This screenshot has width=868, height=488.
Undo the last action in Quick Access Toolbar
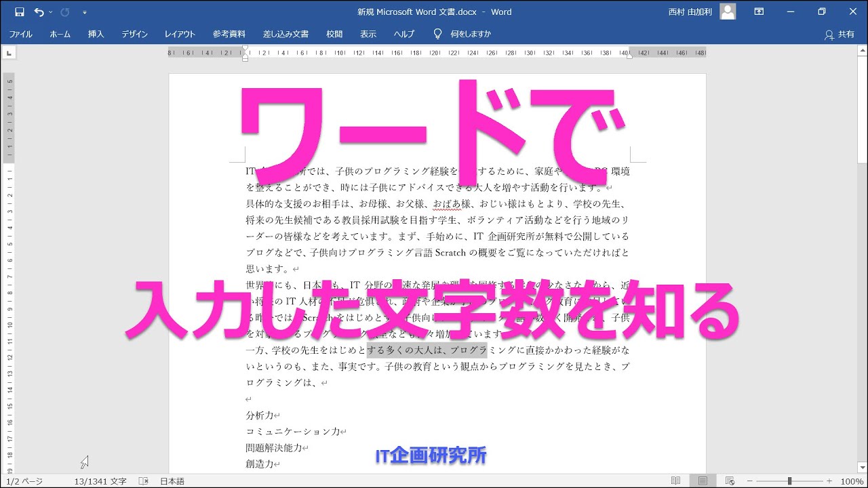tap(39, 12)
